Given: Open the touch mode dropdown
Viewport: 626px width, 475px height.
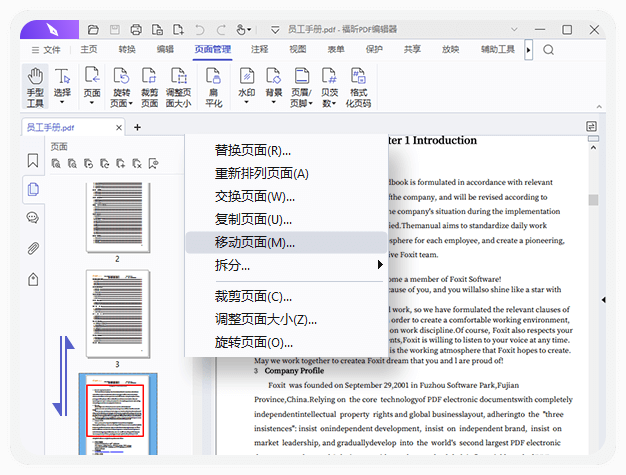Looking at the screenshot, I should [x=244, y=30].
